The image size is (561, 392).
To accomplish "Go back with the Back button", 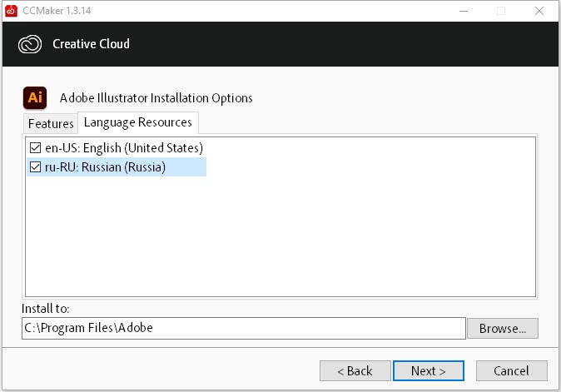I will pos(355,371).
